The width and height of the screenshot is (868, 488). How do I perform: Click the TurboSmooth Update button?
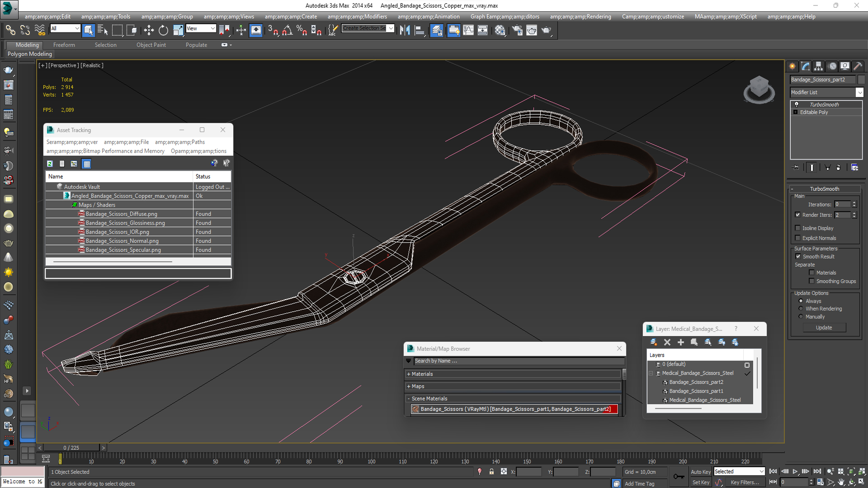[824, 328]
